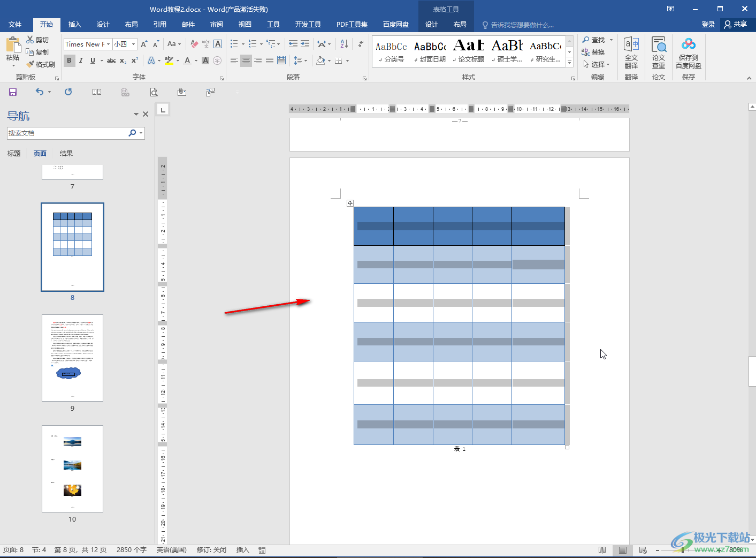Toggle underline formatting
756x558 pixels.
[93, 61]
